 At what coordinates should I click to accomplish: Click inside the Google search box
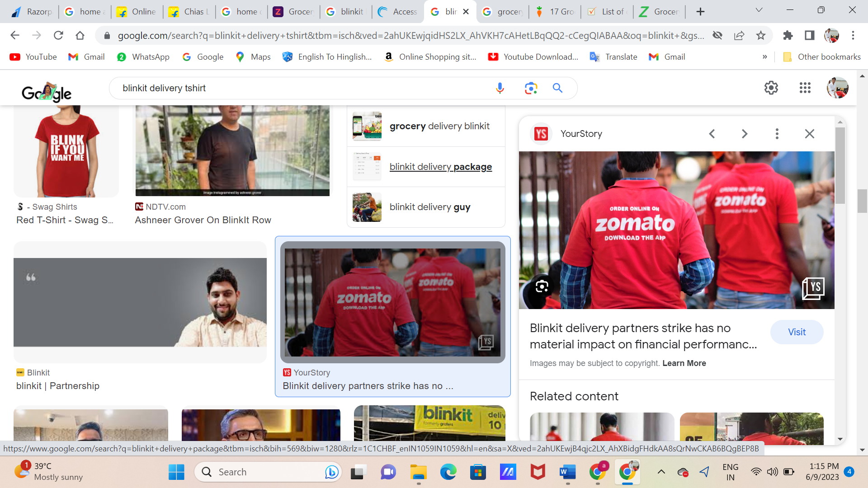pos(303,88)
